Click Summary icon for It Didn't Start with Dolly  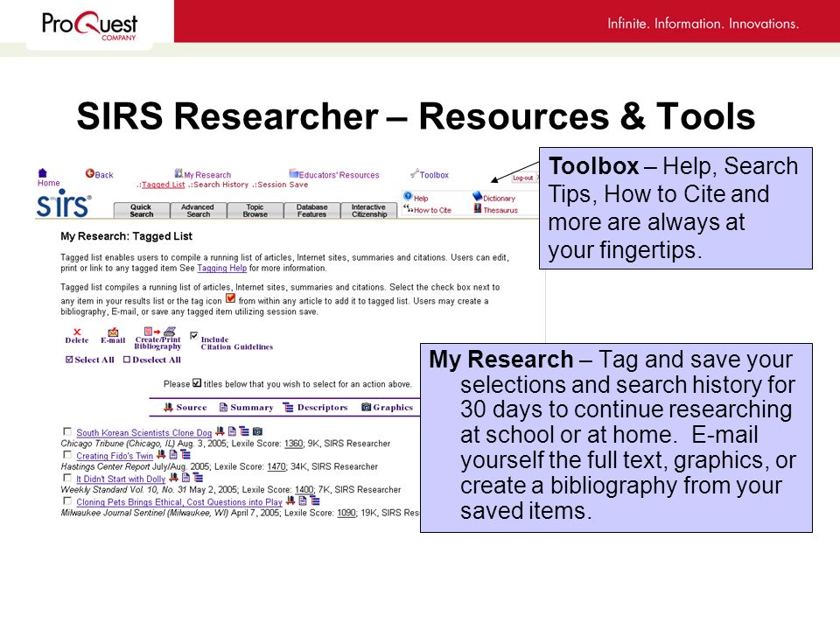(185, 477)
